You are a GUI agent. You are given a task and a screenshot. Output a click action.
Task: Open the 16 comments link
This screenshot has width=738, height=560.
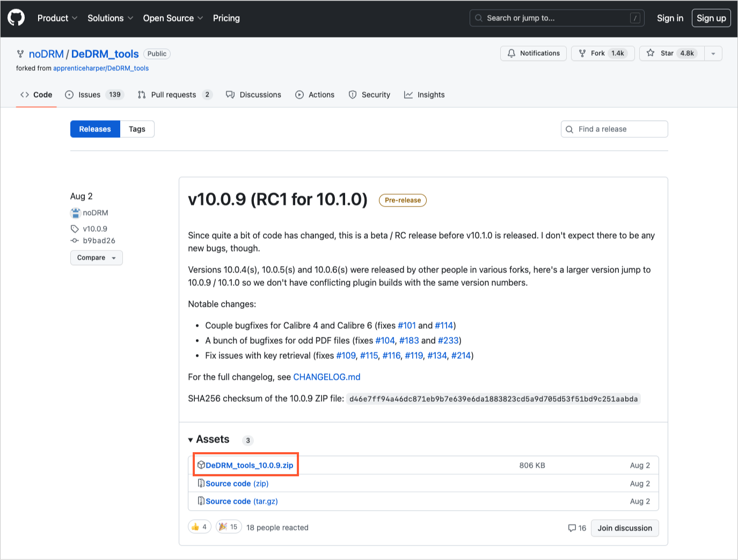577,528
